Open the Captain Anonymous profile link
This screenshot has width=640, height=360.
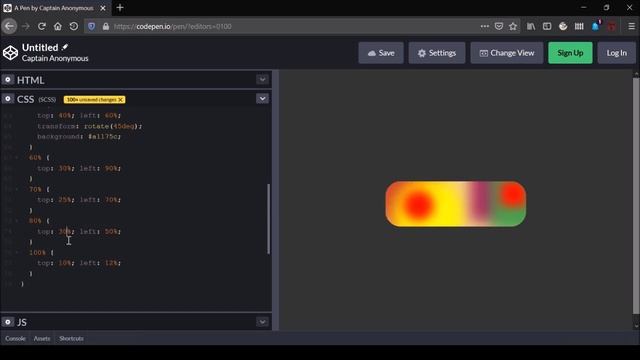click(55, 58)
